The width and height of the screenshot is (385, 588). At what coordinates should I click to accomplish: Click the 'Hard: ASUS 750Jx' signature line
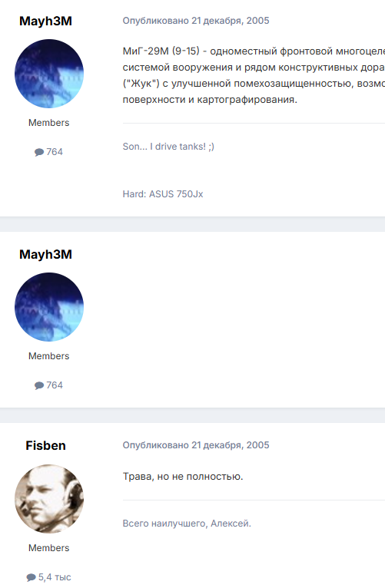163,194
